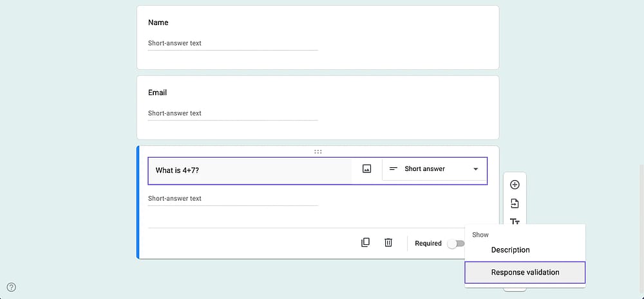This screenshot has width=644, height=299.
Task: Click the short-answer text under Name
Action: pyautogui.click(x=175, y=43)
